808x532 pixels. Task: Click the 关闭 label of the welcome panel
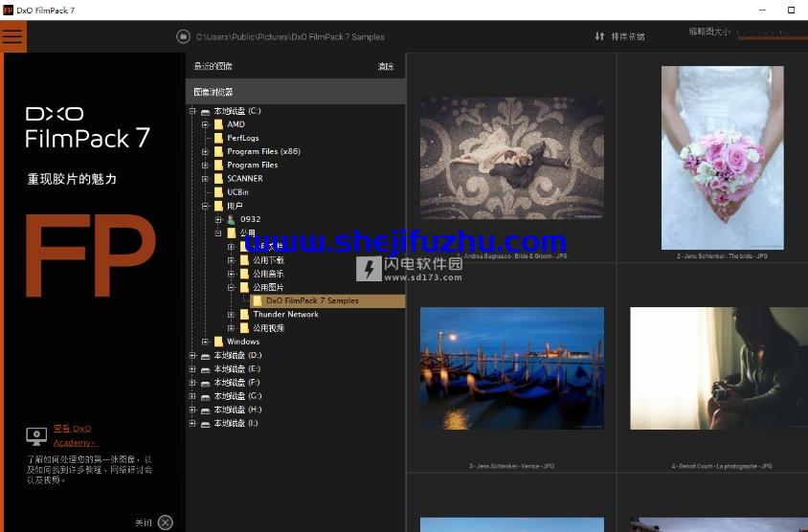point(144,522)
